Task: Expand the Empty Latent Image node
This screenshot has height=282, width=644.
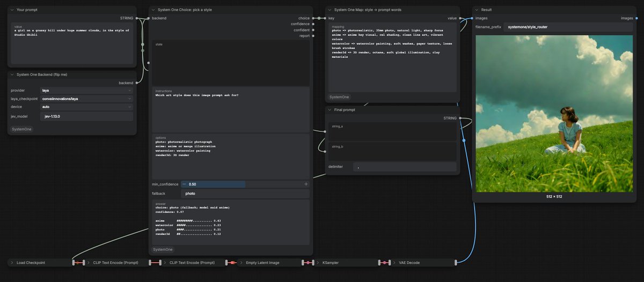Action: [241, 263]
